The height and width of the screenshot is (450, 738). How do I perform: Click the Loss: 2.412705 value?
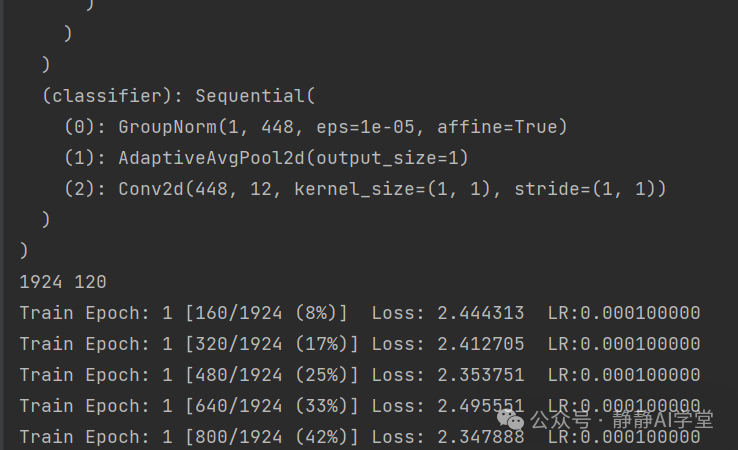tap(448, 344)
